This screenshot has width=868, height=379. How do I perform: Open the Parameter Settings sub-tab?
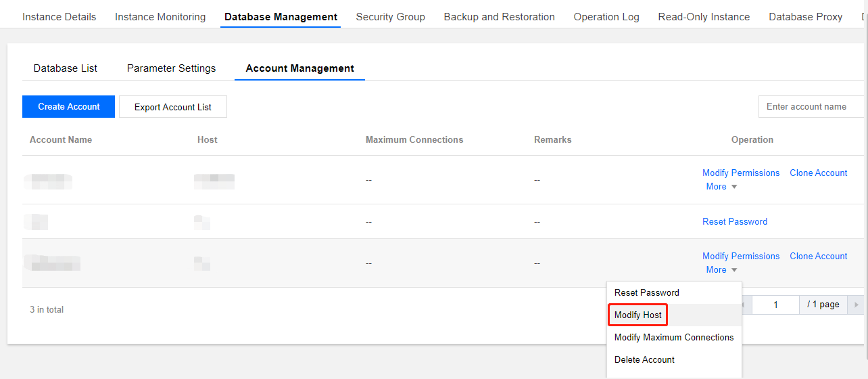click(x=171, y=68)
